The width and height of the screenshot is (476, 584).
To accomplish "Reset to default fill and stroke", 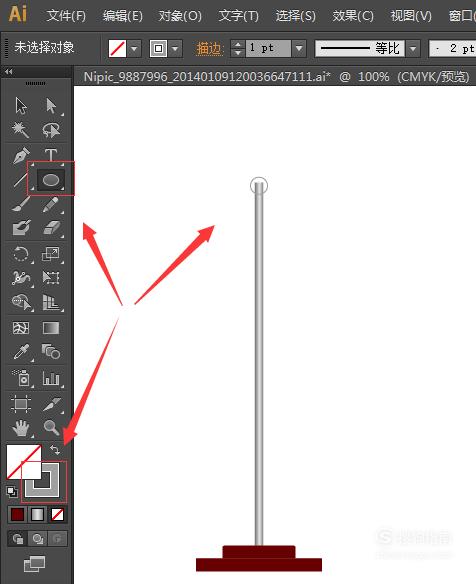I will [12, 492].
